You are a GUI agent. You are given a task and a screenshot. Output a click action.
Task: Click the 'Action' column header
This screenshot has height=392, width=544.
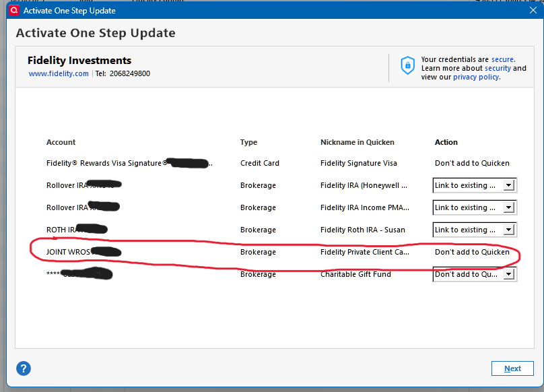(446, 142)
